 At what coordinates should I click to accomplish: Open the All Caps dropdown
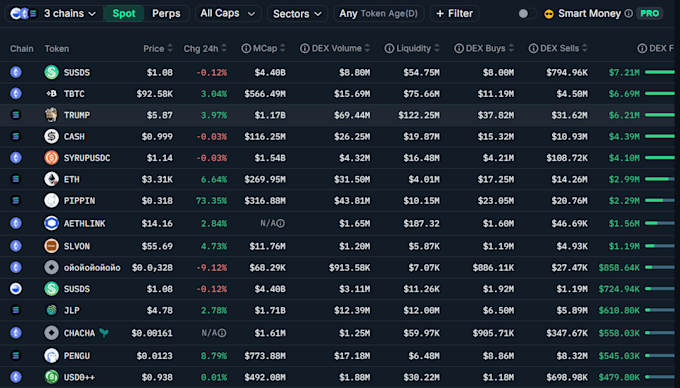pyautogui.click(x=227, y=13)
